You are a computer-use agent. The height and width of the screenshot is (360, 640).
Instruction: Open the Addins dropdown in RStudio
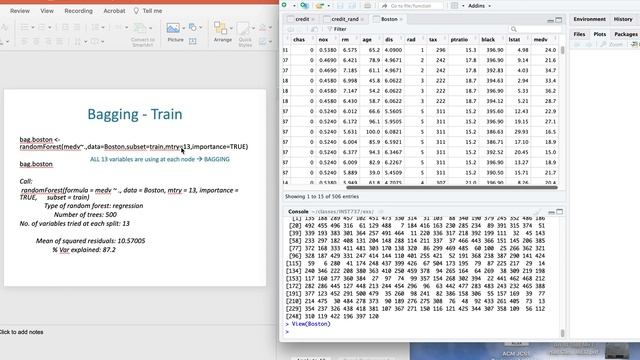479,6
